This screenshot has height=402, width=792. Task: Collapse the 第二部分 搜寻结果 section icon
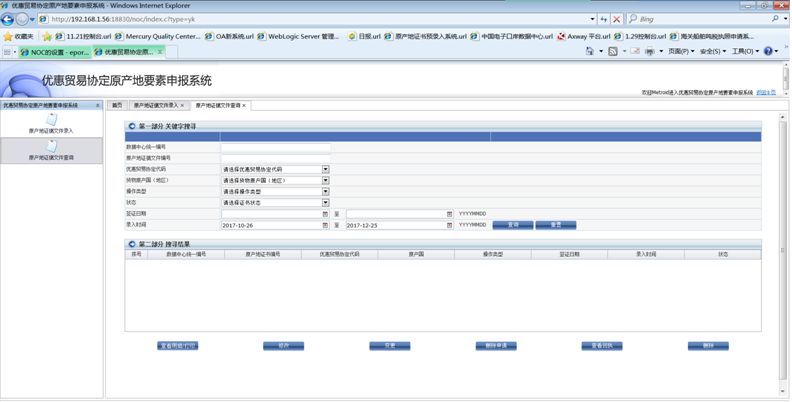click(x=132, y=244)
